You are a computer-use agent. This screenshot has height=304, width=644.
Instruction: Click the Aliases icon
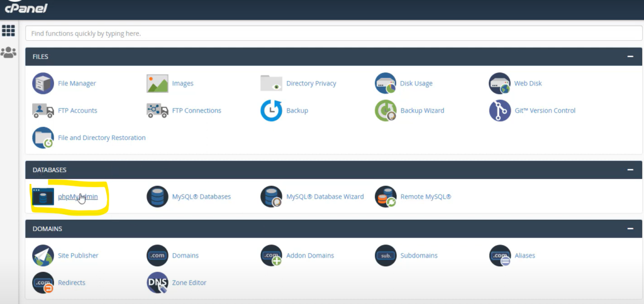(500, 256)
